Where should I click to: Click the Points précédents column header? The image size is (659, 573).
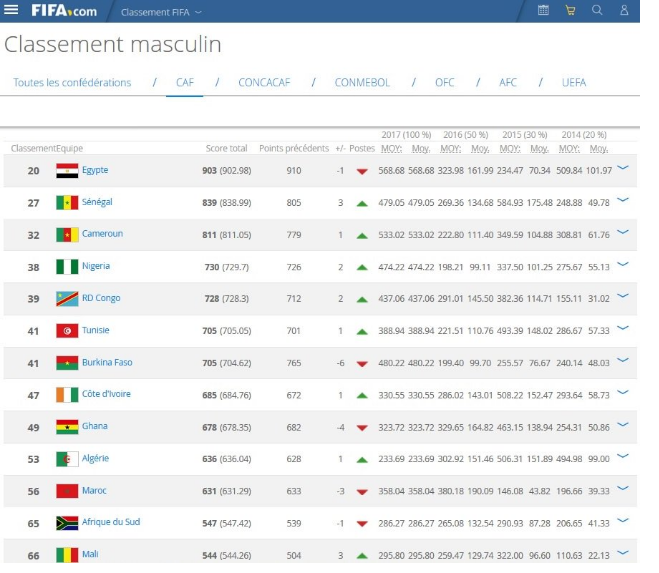click(x=294, y=148)
